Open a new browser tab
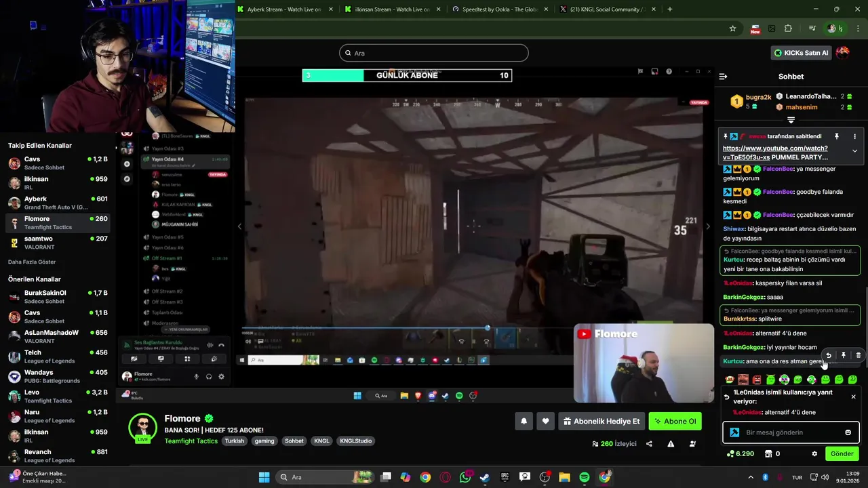The width and height of the screenshot is (868, 488). [x=670, y=9]
